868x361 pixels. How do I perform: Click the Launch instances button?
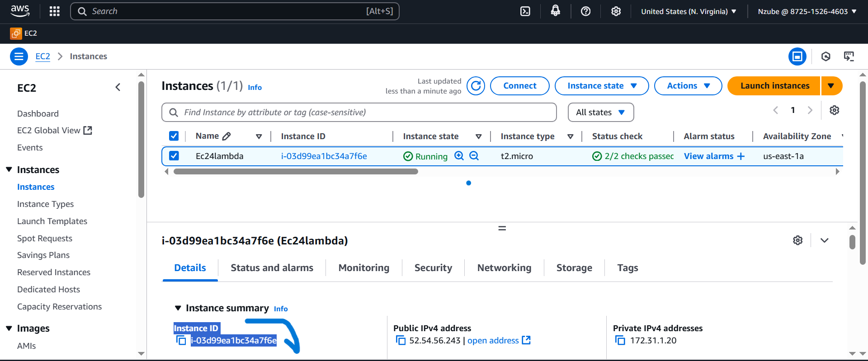(774, 86)
